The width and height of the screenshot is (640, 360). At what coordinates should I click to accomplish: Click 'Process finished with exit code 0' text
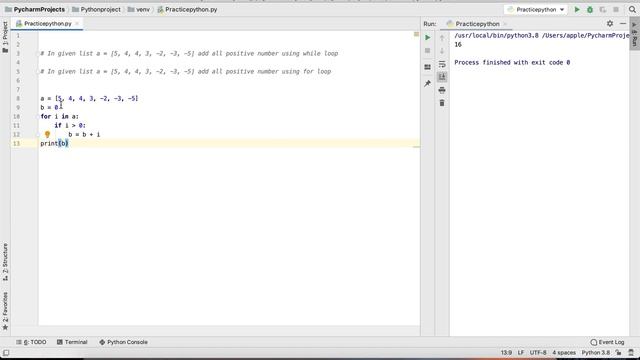[512, 62]
